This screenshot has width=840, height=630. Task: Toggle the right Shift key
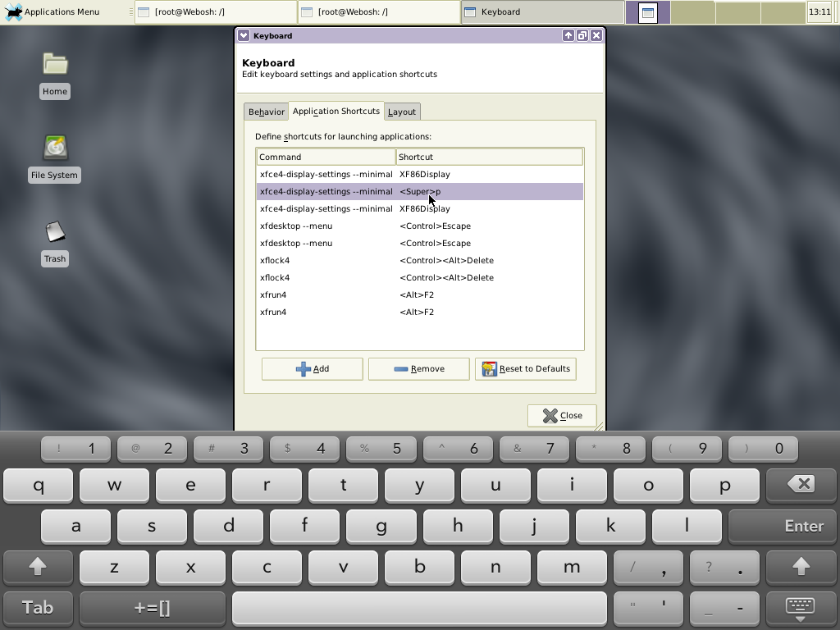click(801, 567)
